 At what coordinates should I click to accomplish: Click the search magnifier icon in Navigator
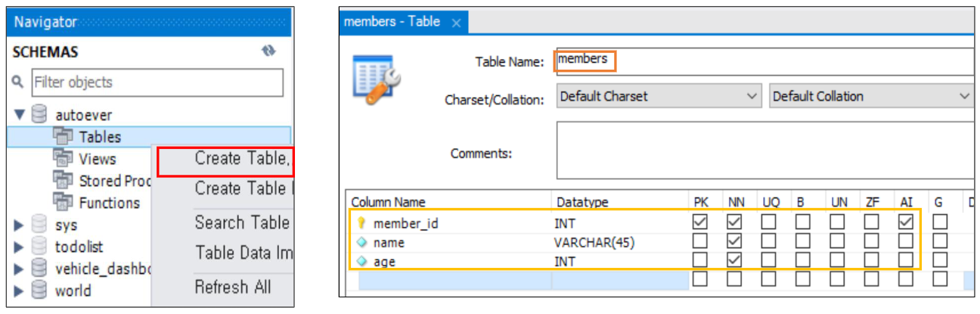18,82
